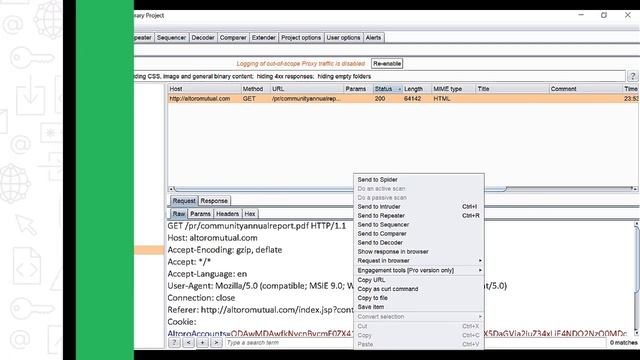Go to next search match
The height and width of the screenshot is (360, 640).
tap(216, 343)
